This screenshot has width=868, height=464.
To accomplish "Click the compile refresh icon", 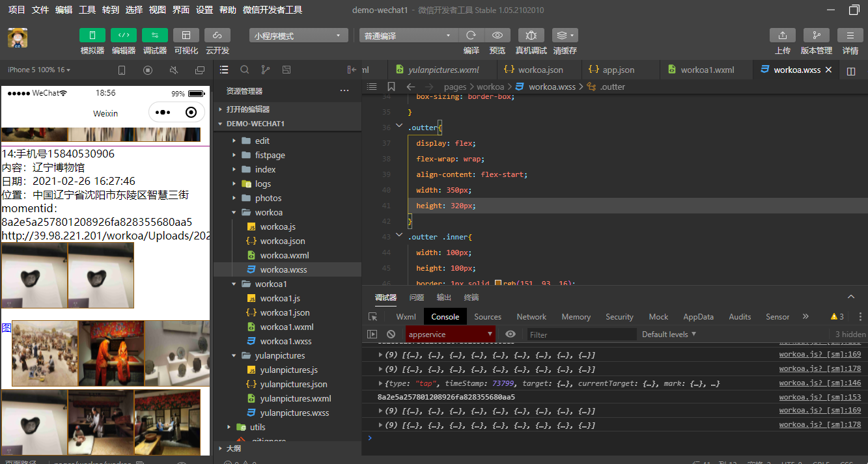I will (x=471, y=35).
